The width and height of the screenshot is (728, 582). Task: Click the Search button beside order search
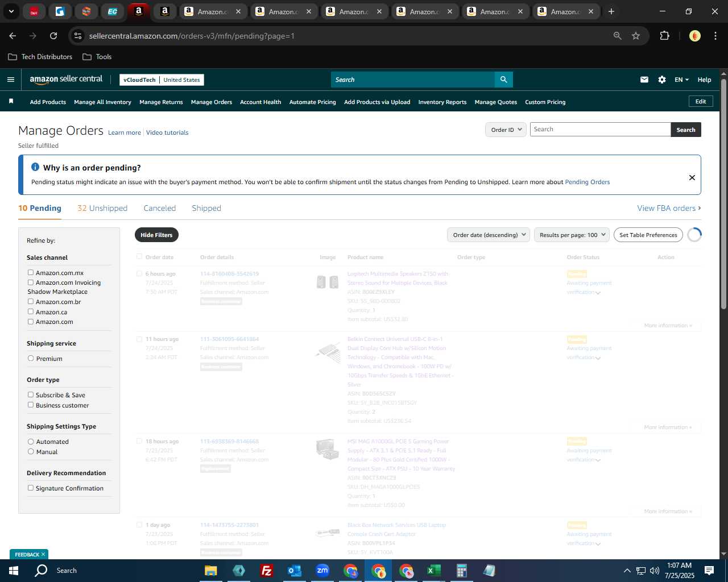686,130
